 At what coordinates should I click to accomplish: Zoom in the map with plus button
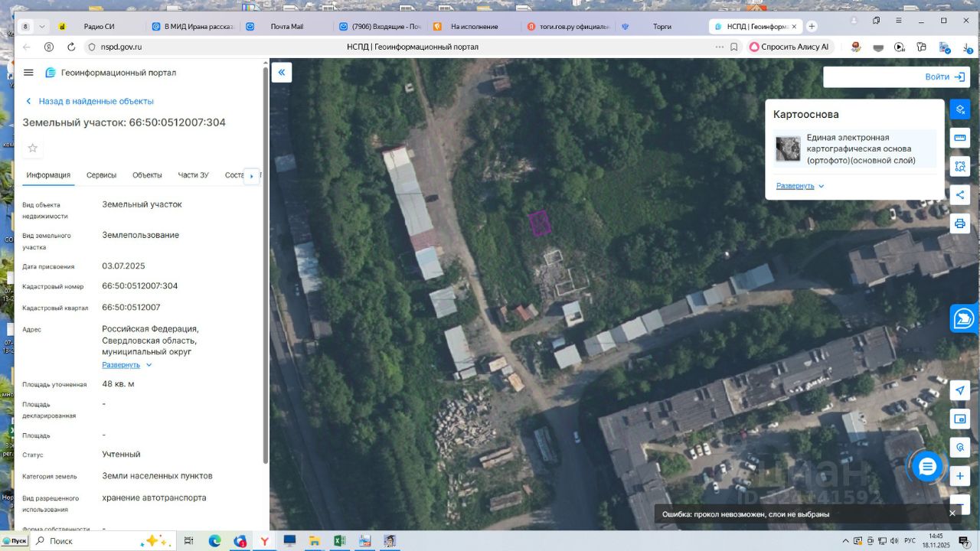tap(960, 476)
